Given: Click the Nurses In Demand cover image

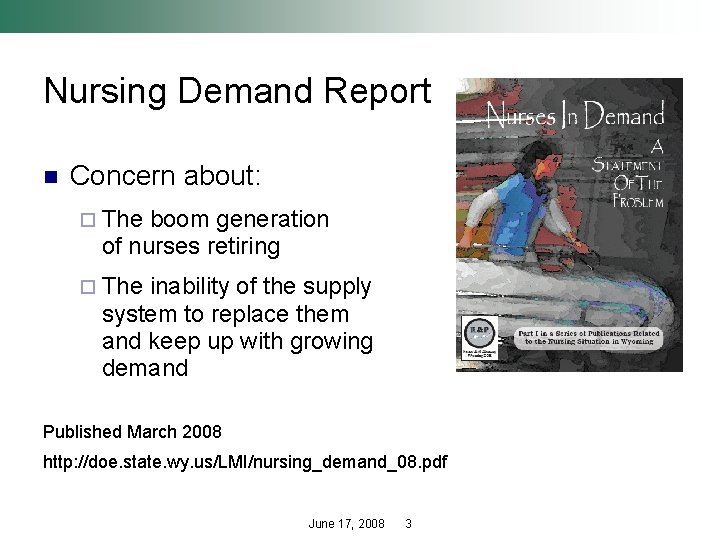Looking at the screenshot, I should 569,225.
